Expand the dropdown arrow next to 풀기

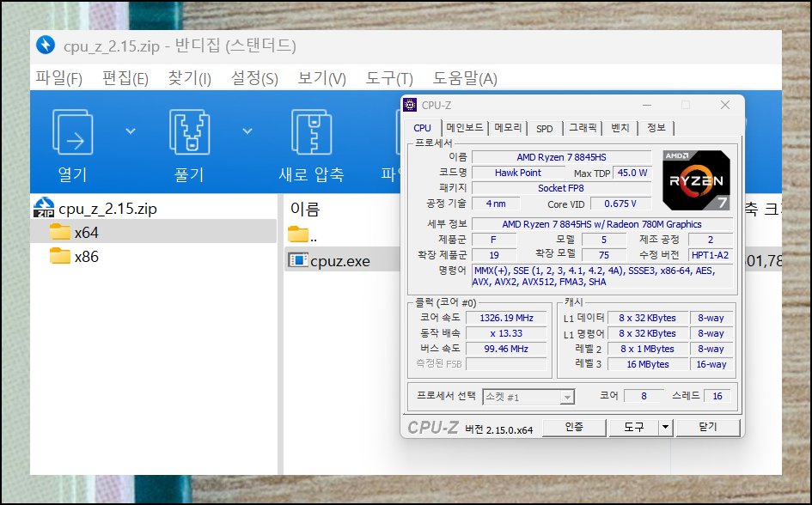click(x=247, y=131)
